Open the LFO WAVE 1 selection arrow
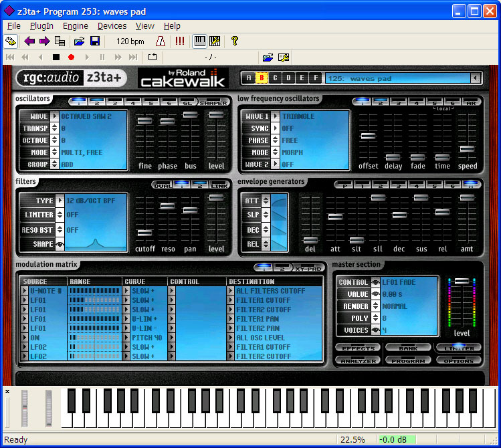This screenshot has width=501, height=448. click(275, 116)
